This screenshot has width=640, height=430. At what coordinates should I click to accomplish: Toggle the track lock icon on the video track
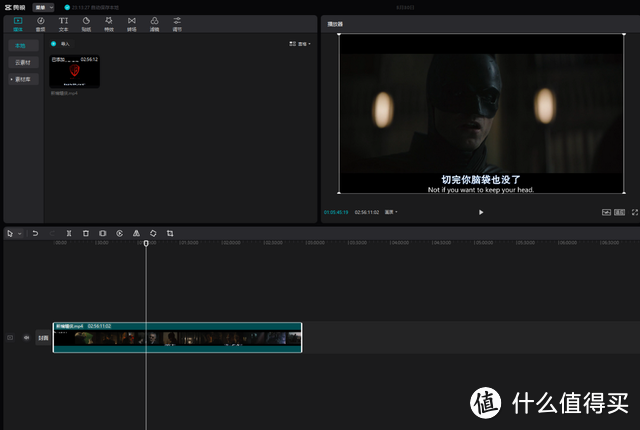(11, 338)
